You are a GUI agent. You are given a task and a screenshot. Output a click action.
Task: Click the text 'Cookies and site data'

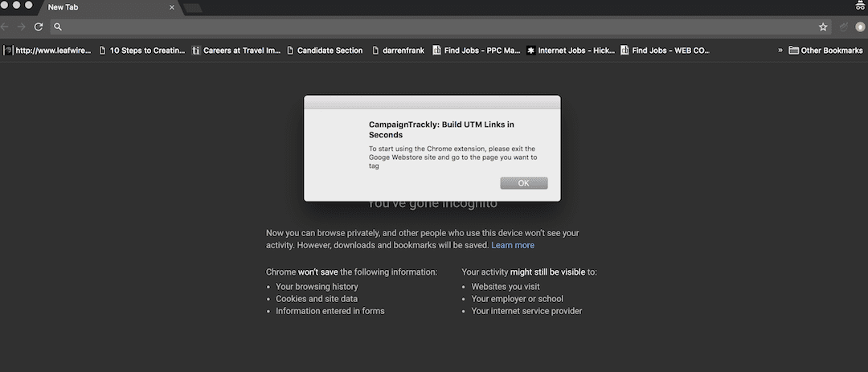coord(317,299)
